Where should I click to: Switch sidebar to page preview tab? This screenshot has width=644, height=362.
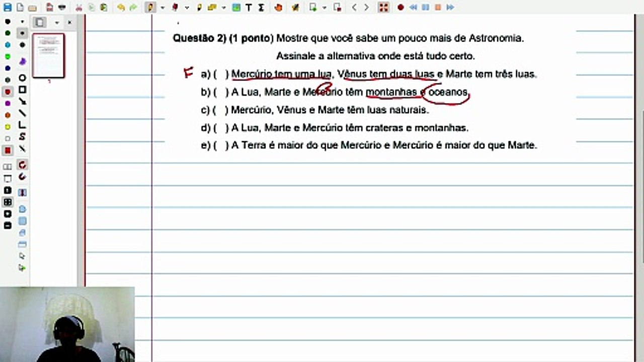(x=40, y=23)
